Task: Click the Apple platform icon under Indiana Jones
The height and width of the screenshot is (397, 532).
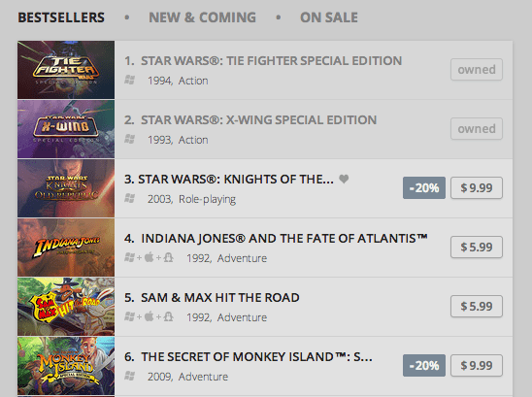Action: tap(149, 257)
